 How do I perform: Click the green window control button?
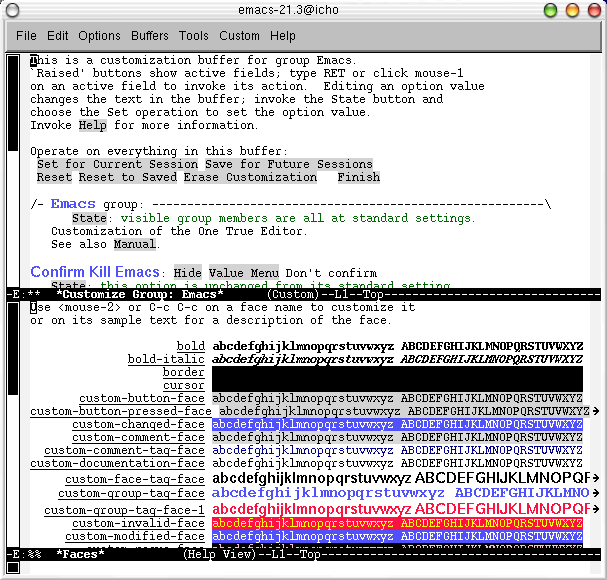pyautogui.click(x=550, y=10)
